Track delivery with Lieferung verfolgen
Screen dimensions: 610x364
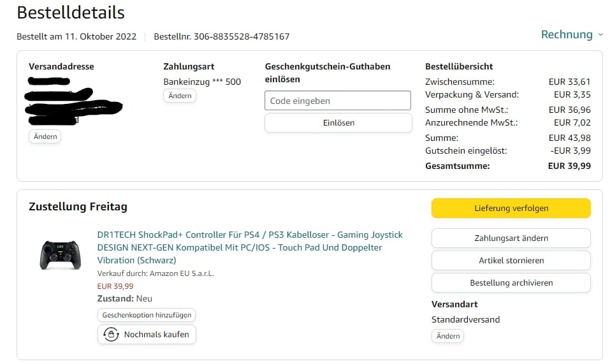coord(511,208)
